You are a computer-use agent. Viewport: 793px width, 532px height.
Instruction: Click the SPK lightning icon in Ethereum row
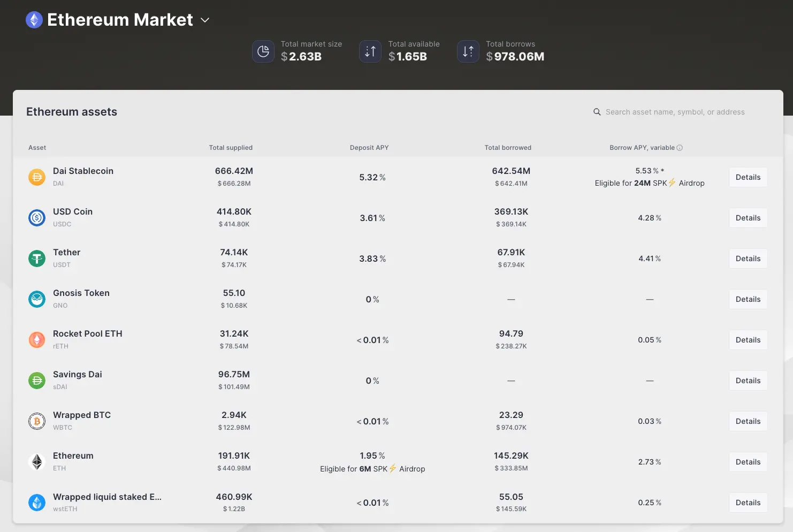point(393,468)
